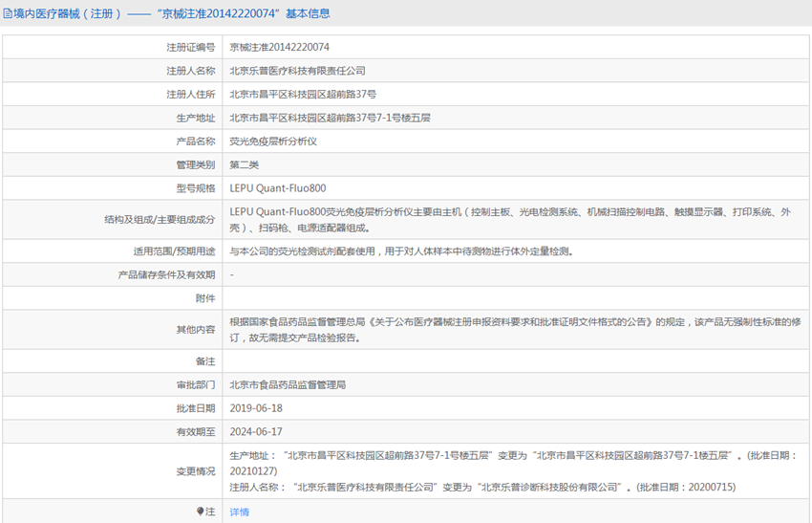Click the diamond icon beside 注 label
The height and width of the screenshot is (523, 812).
(200, 512)
